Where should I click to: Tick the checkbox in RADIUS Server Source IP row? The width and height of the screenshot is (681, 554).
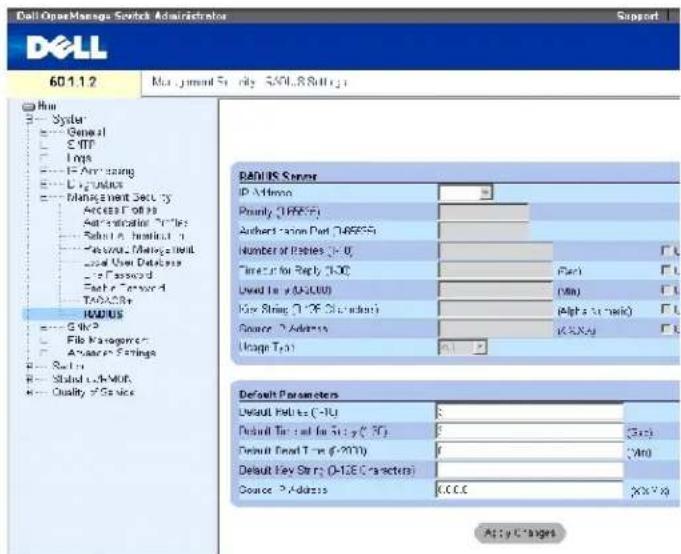click(665, 328)
